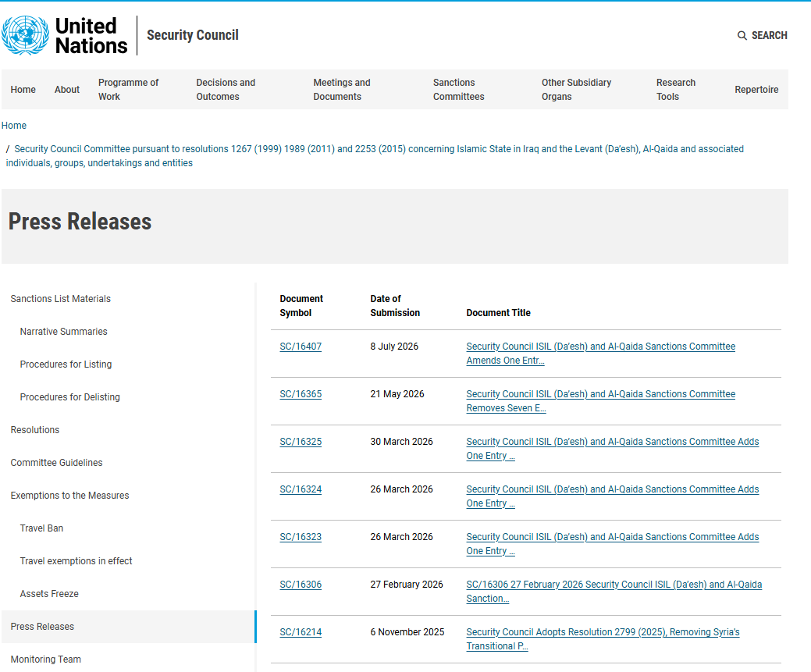Open Narrative Summaries in sidebar
Viewport: 811px width, 672px height.
(x=64, y=332)
